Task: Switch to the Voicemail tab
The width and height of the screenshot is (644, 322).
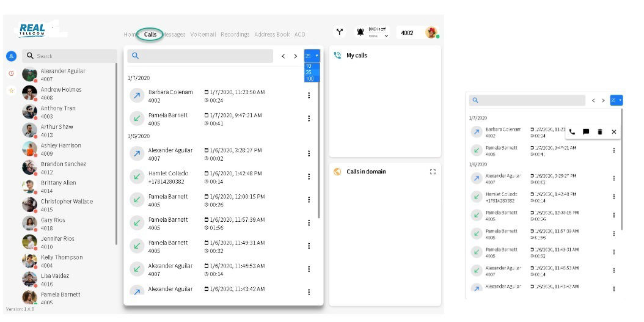Action: (203, 34)
